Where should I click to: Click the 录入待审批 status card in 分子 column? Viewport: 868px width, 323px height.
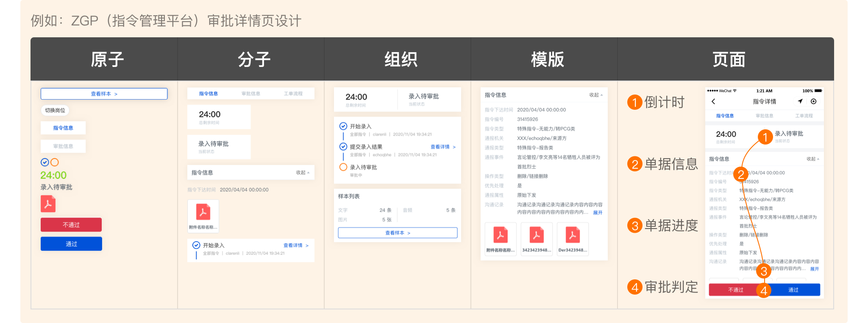click(219, 147)
